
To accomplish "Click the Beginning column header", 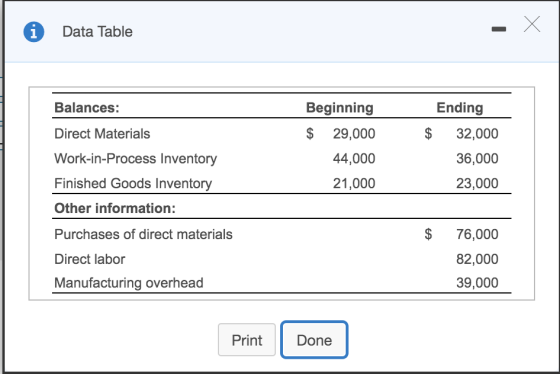I will 340,108.
